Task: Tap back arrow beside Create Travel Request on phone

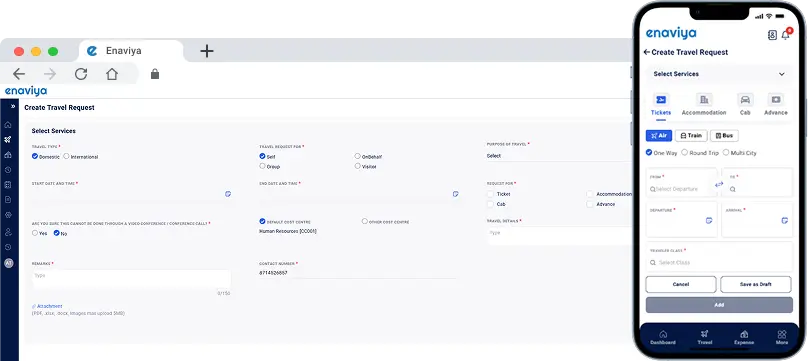Action: [x=647, y=52]
